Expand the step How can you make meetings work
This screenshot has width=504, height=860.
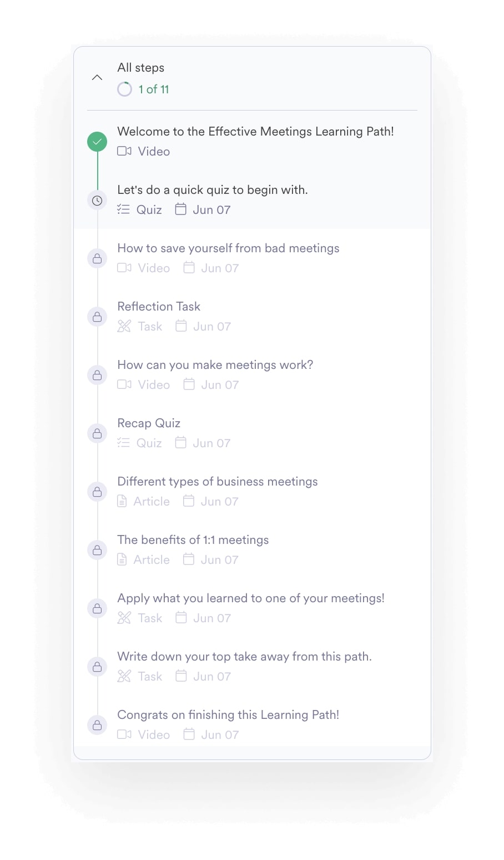pyautogui.click(x=215, y=365)
